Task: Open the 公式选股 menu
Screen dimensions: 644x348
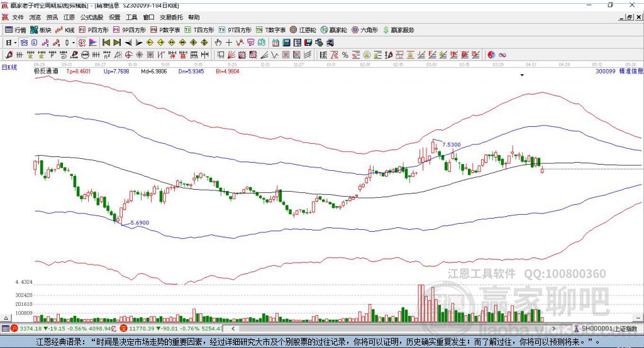Action: [92, 17]
